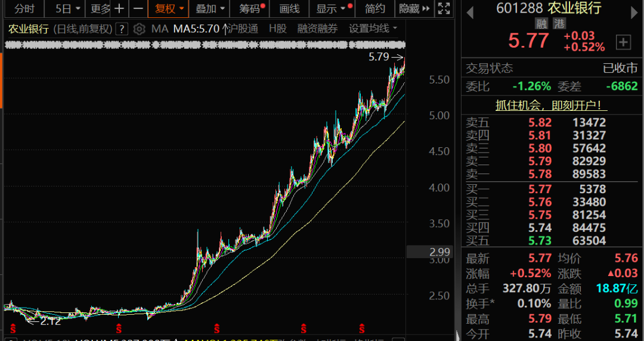The width and height of the screenshot is (644, 341).
Task: Open the 设置均线 dropdown
Action: tap(373, 29)
